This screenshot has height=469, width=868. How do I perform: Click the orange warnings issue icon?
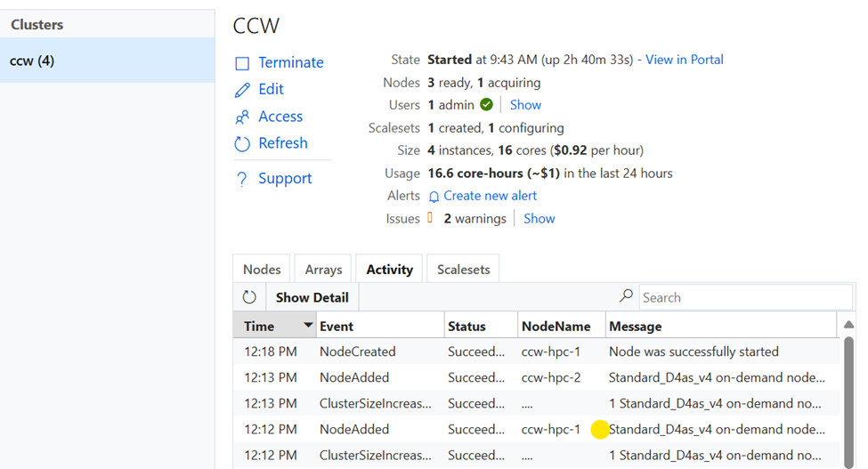(431, 218)
